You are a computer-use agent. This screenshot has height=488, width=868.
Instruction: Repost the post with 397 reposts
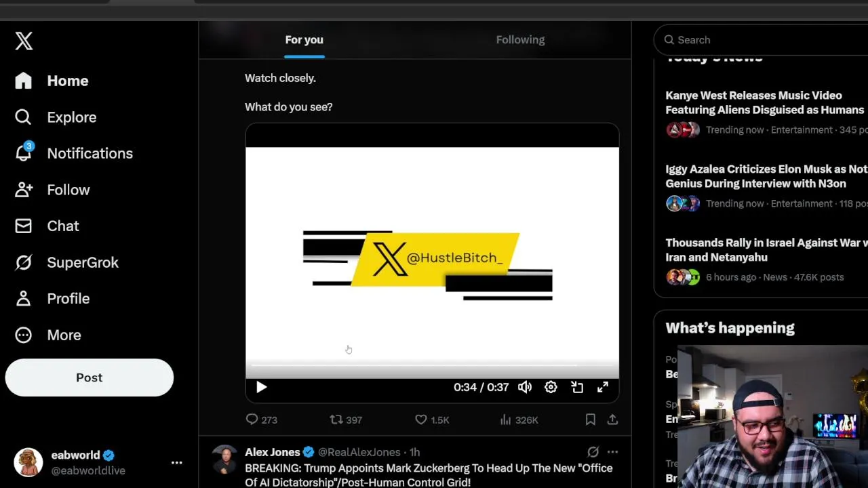point(346,420)
